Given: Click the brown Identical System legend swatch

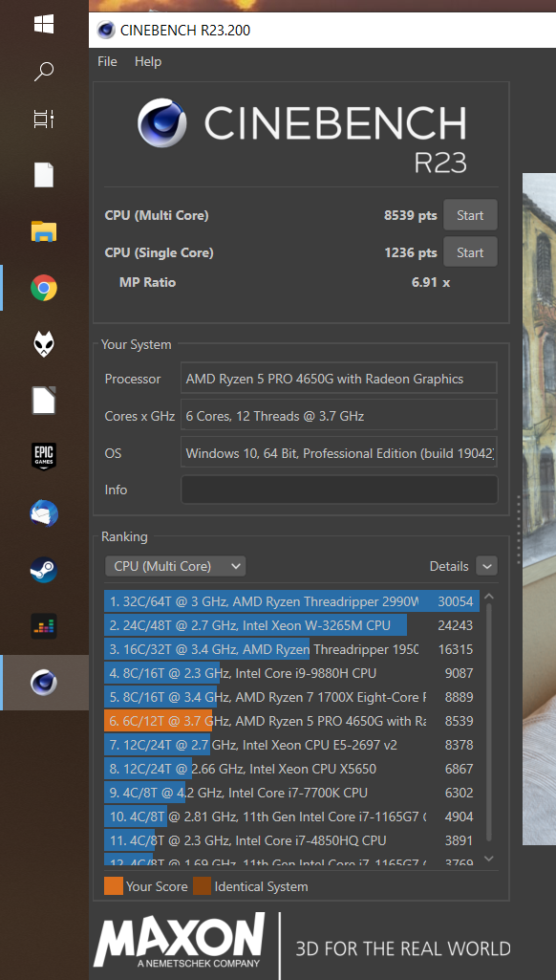Looking at the screenshot, I should tap(202, 886).
